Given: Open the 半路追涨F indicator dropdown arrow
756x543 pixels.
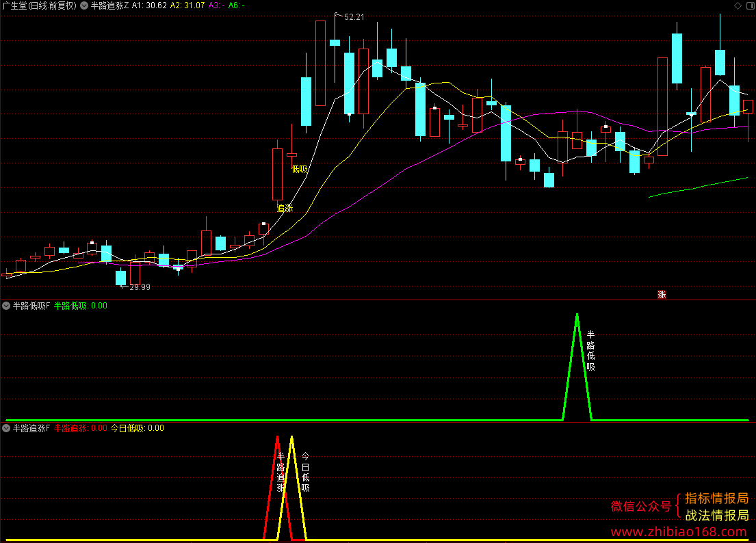Looking at the screenshot, I should [x=6, y=428].
